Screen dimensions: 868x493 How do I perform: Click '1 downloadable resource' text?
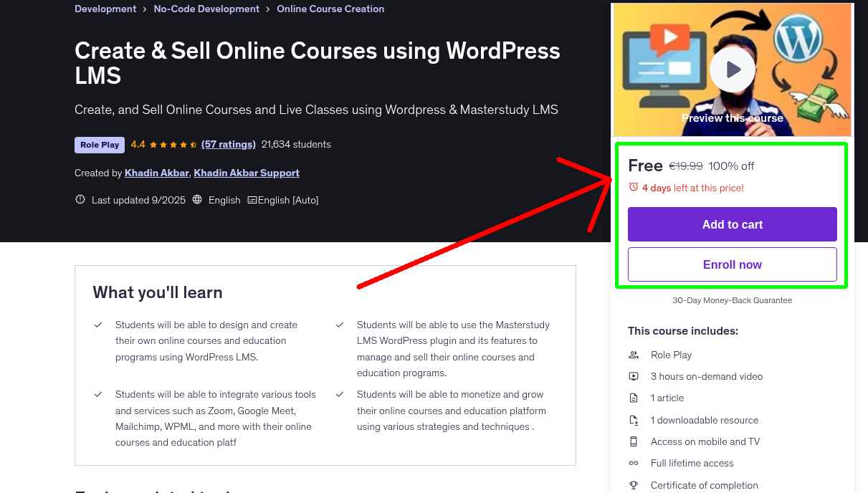pos(705,420)
